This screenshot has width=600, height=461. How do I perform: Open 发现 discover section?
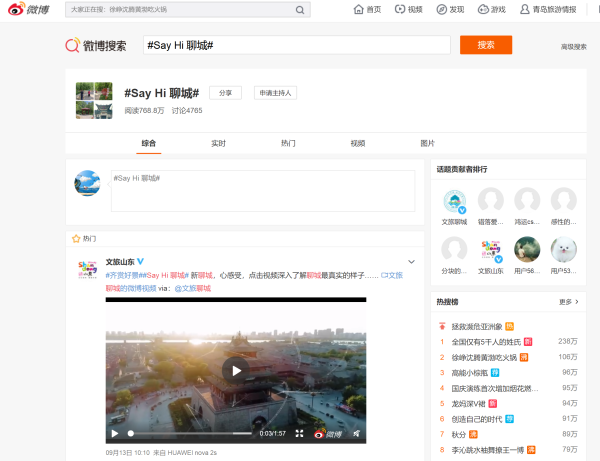450,10
